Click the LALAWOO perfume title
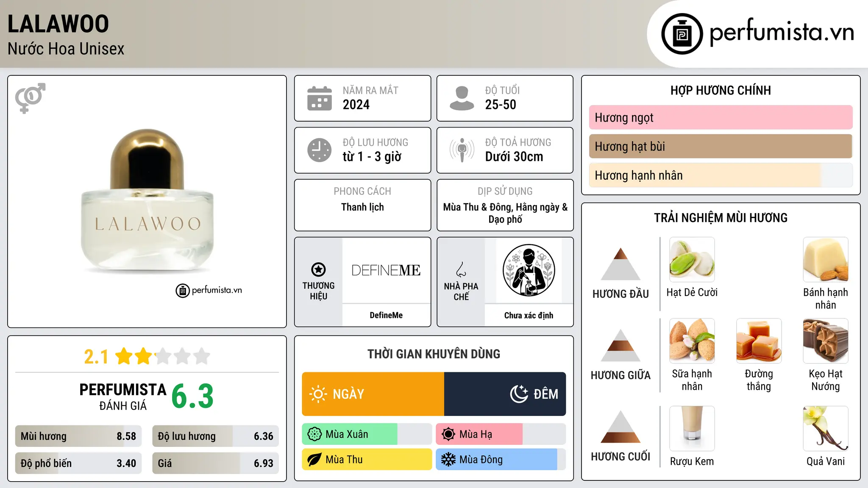The height and width of the screenshot is (488, 868). pos(58,24)
